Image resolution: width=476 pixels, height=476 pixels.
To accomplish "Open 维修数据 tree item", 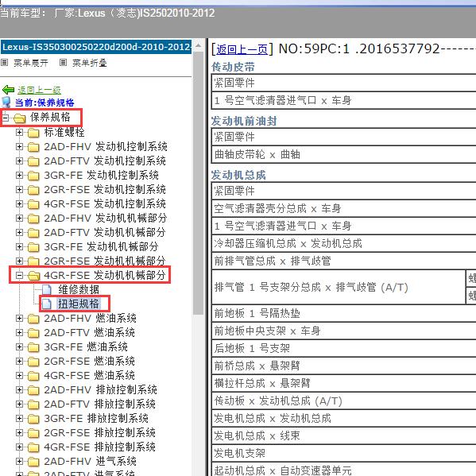I will [x=79, y=289].
